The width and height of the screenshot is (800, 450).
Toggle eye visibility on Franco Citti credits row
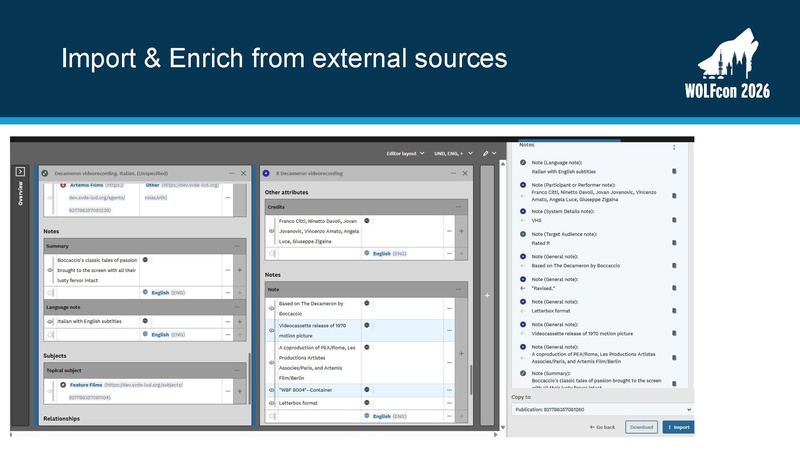[271, 231]
